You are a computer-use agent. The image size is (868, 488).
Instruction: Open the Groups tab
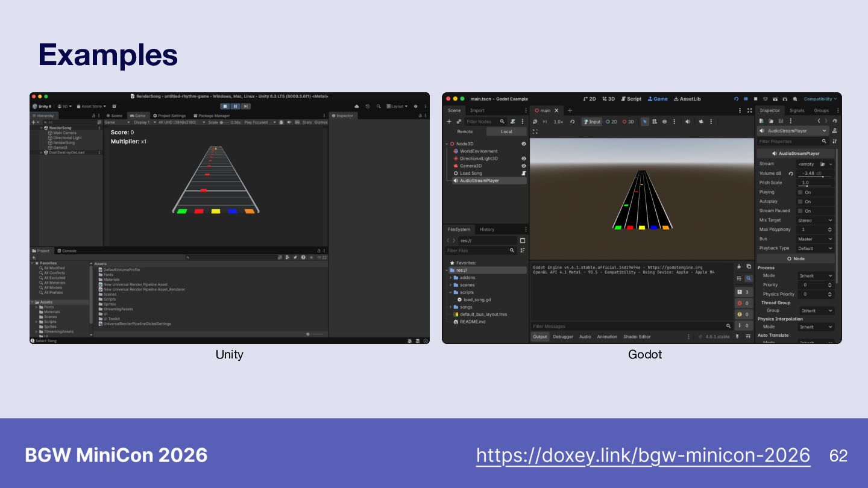click(x=822, y=110)
